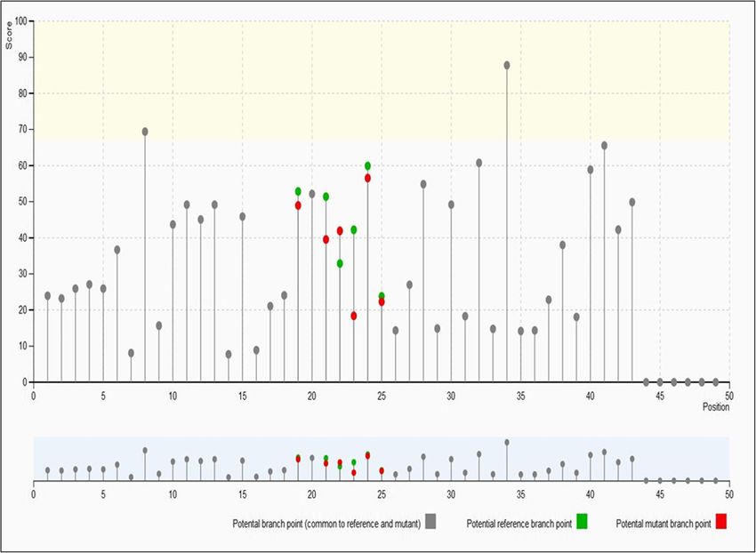
Task: Select the green reference point at position 23, main chart
Action: pyautogui.click(x=354, y=230)
